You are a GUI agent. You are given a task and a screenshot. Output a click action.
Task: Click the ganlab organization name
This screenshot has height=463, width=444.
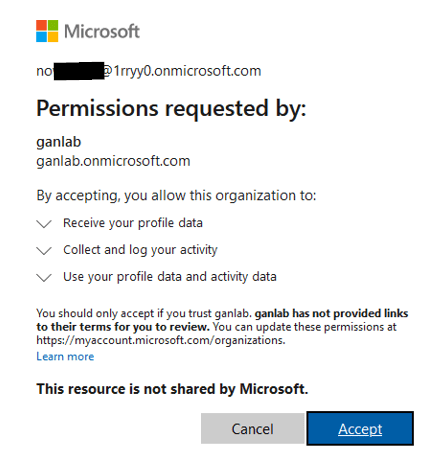point(59,142)
